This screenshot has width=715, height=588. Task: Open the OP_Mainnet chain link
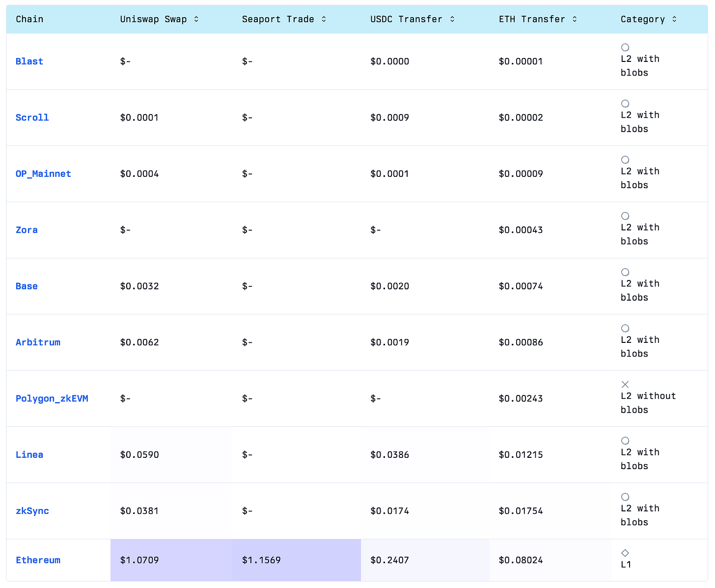coord(43,174)
